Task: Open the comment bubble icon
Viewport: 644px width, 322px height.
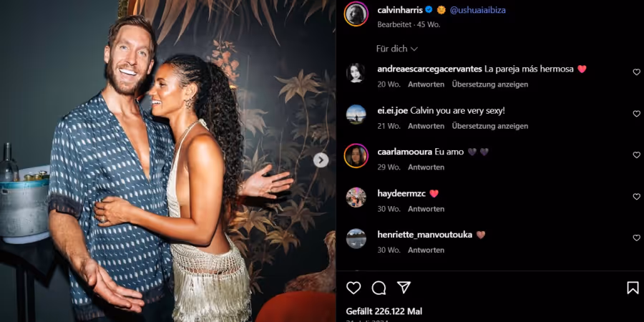Action: [379, 288]
